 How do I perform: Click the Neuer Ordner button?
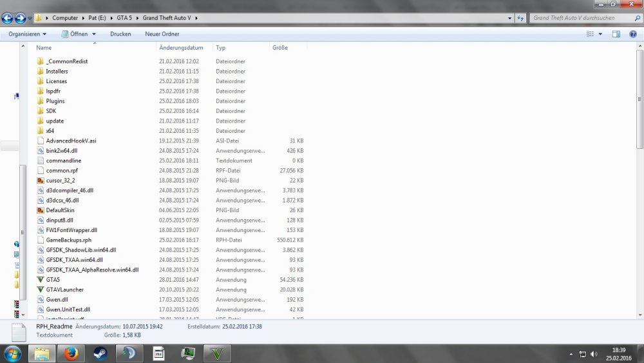click(x=162, y=34)
